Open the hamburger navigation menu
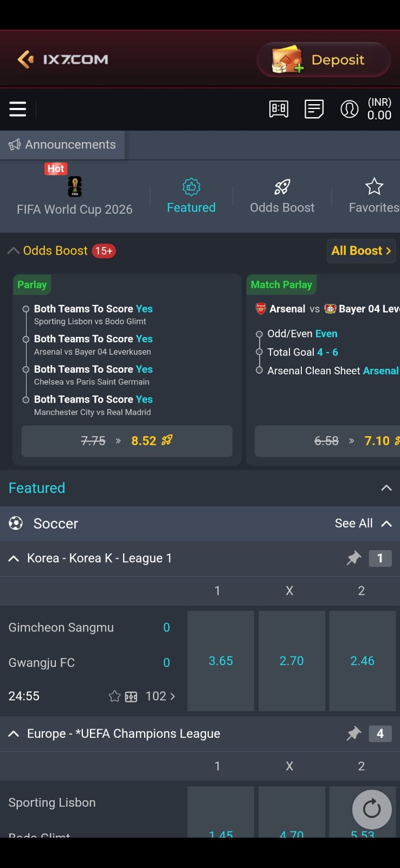The image size is (400, 868). click(17, 108)
